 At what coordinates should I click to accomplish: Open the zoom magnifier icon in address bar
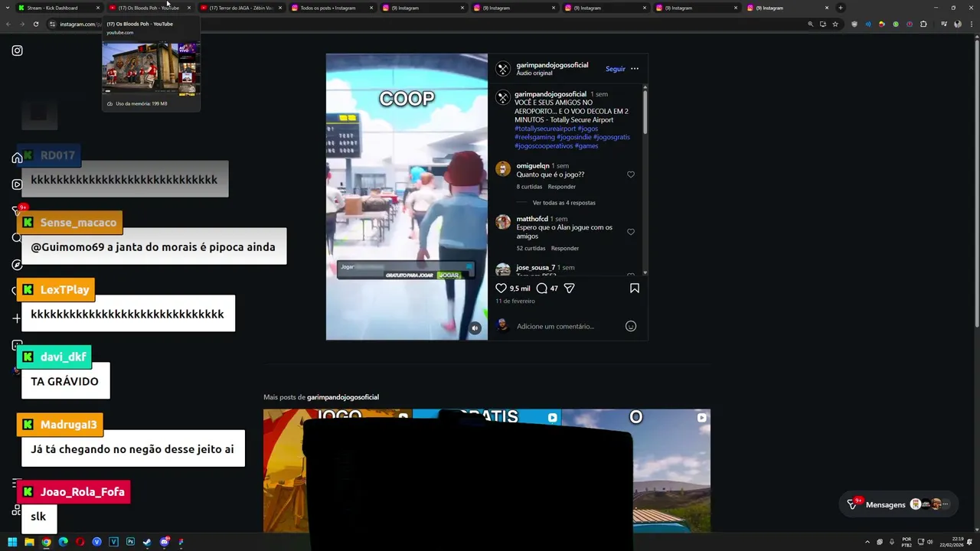click(x=810, y=24)
